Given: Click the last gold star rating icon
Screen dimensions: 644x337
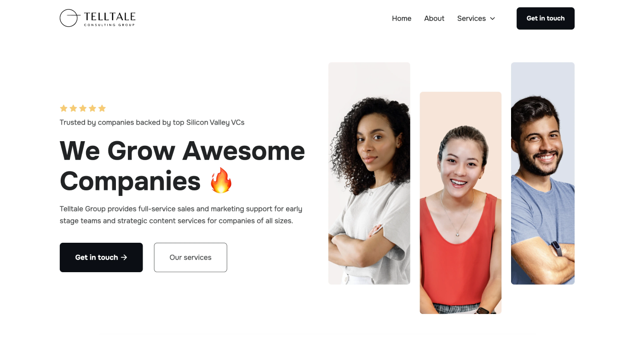Looking at the screenshot, I should 102,109.
